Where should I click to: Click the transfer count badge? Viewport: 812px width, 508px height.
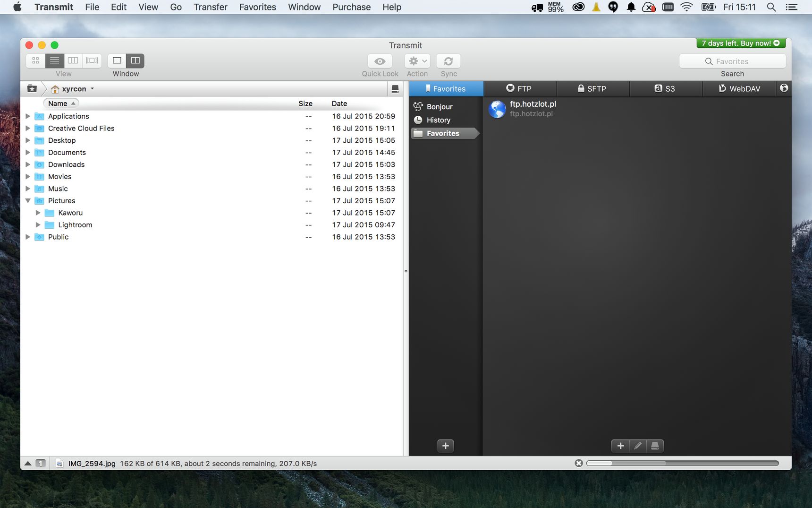pyautogui.click(x=41, y=464)
